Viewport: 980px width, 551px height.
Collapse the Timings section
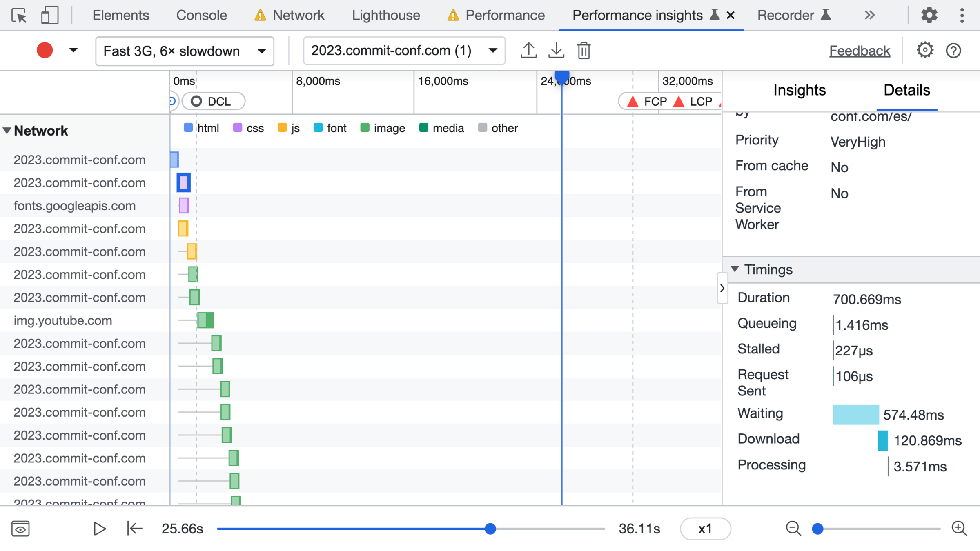pyautogui.click(x=735, y=269)
